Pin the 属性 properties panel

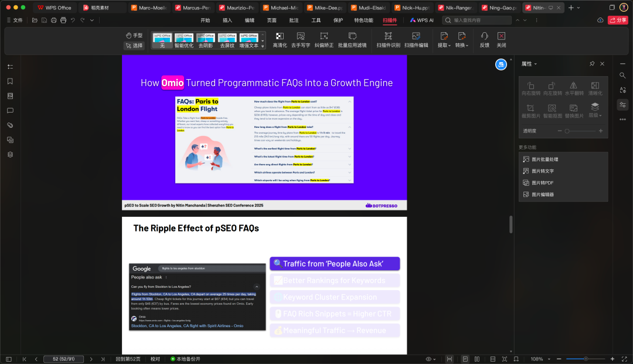[592, 64]
